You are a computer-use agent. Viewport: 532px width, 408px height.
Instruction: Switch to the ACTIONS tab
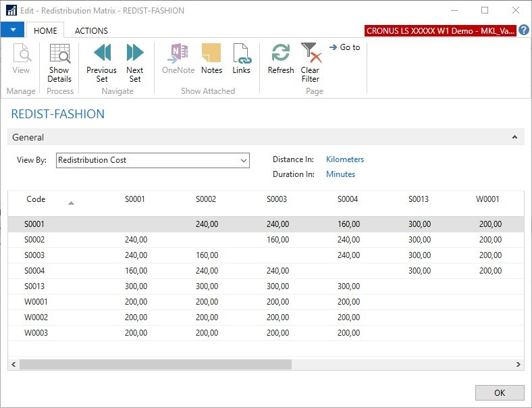coord(91,30)
